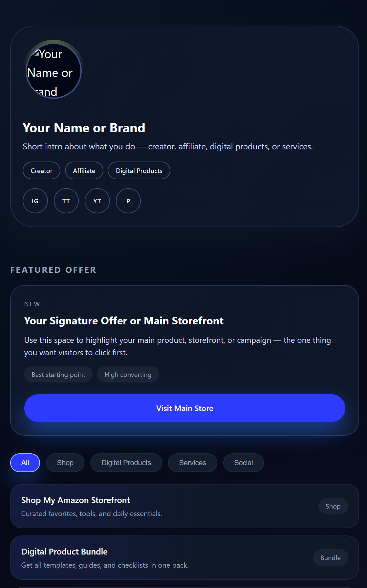
Task: Select the Social filter tab
Action: point(243,463)
